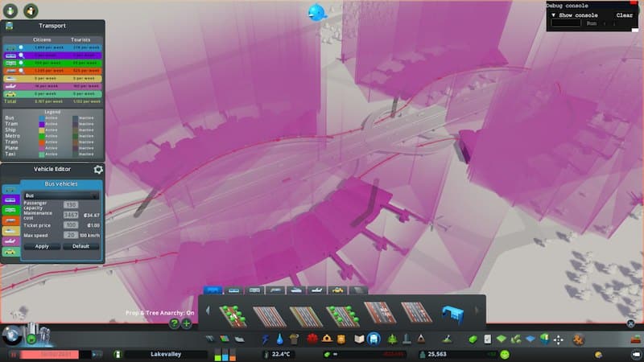Open the Bus vehicle type dropdown

(62, 195)
